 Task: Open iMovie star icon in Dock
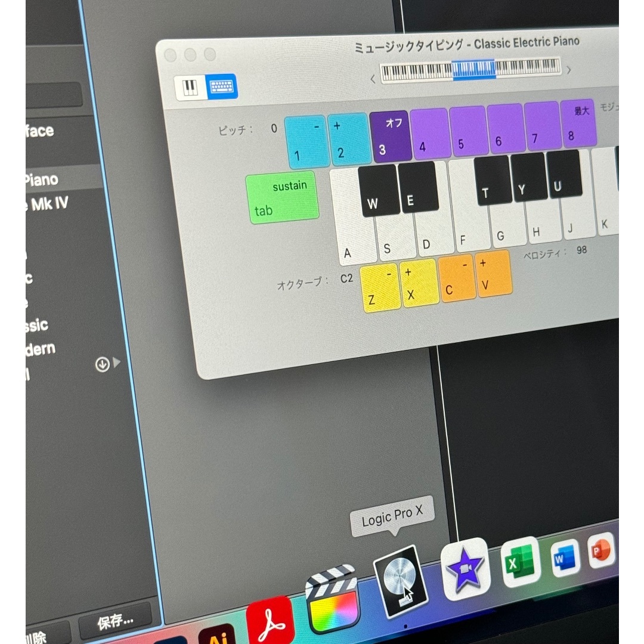click(465, 569)
